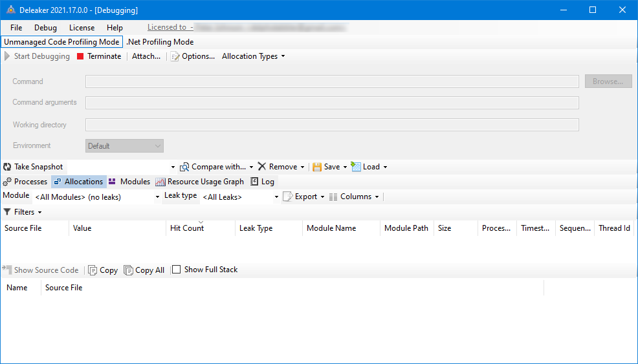Sort by Module Name column header
Screen dimensions: 638x364
pyautogui.click(x=342, y=228)
